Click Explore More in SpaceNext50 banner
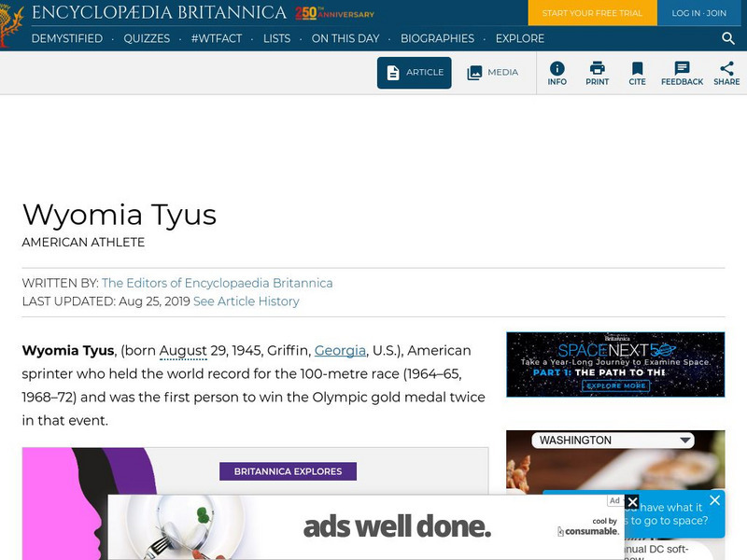Viewport: 747px width, 560px height. [615, 385]
